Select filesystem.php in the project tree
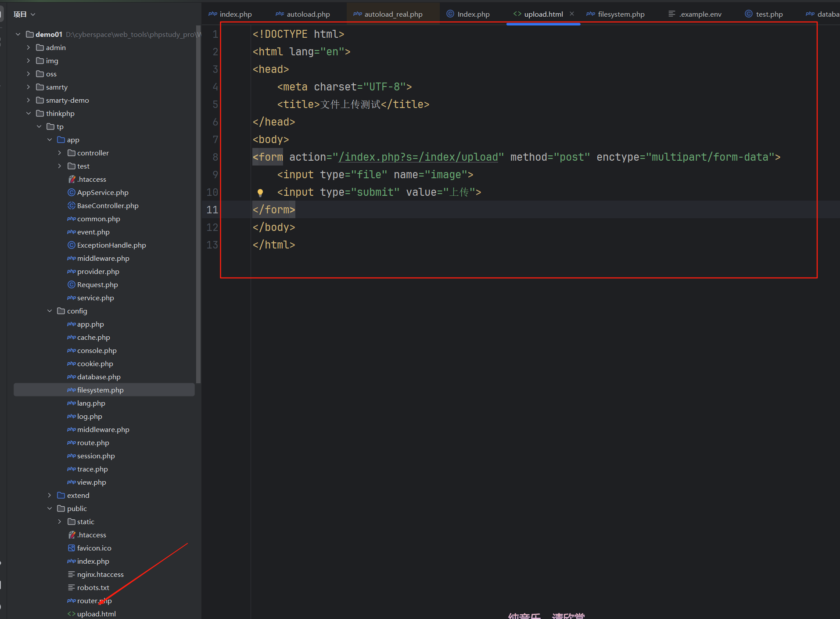Image resolution: width=840 pixels, height=619 pixels. (x=104, y=390)
